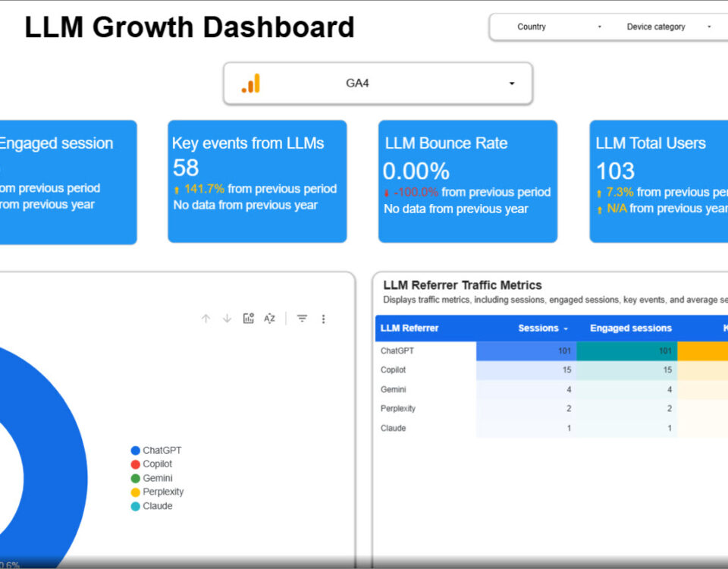The width and height of the screenshot is (728, 569).
Task: Toggle Claude legend teal dot
Action: point(136,506)
